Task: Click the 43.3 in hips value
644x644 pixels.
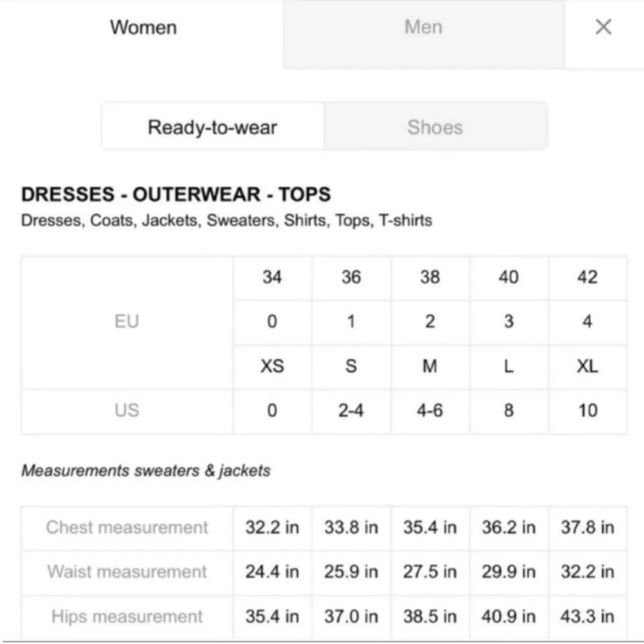Action: (587, 616)
